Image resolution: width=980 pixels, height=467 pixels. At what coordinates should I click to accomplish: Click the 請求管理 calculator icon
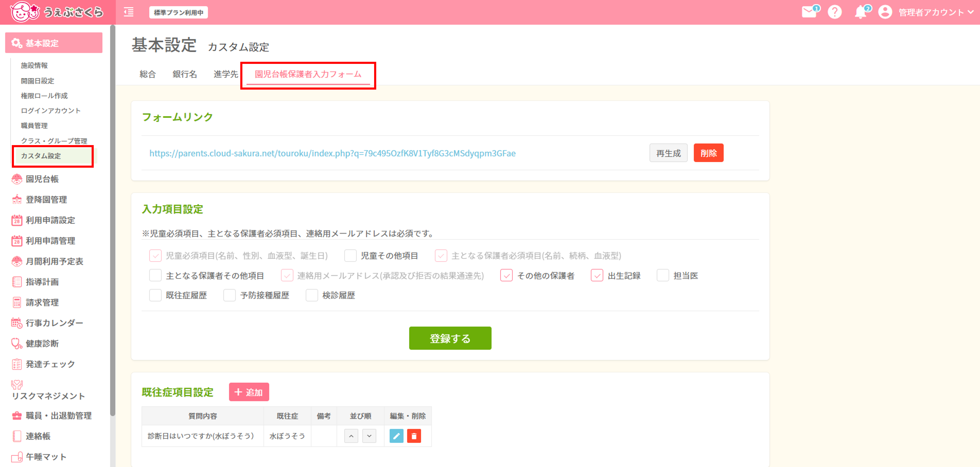(x=17, y=302)
